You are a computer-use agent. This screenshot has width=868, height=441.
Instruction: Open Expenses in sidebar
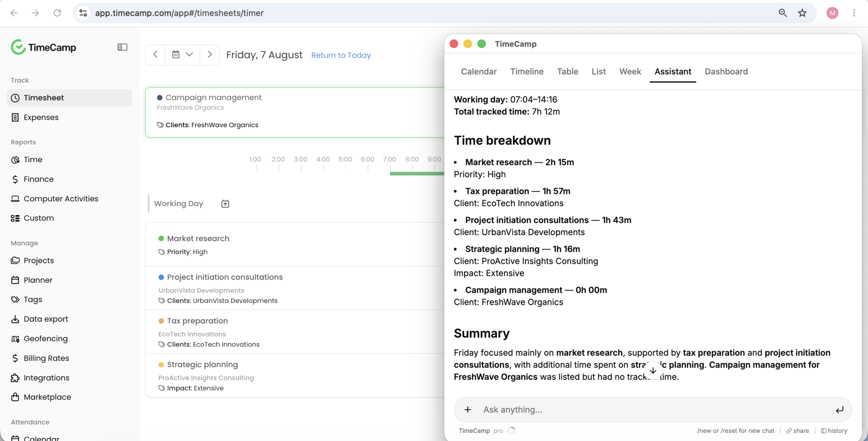click(x=69, y=117)
